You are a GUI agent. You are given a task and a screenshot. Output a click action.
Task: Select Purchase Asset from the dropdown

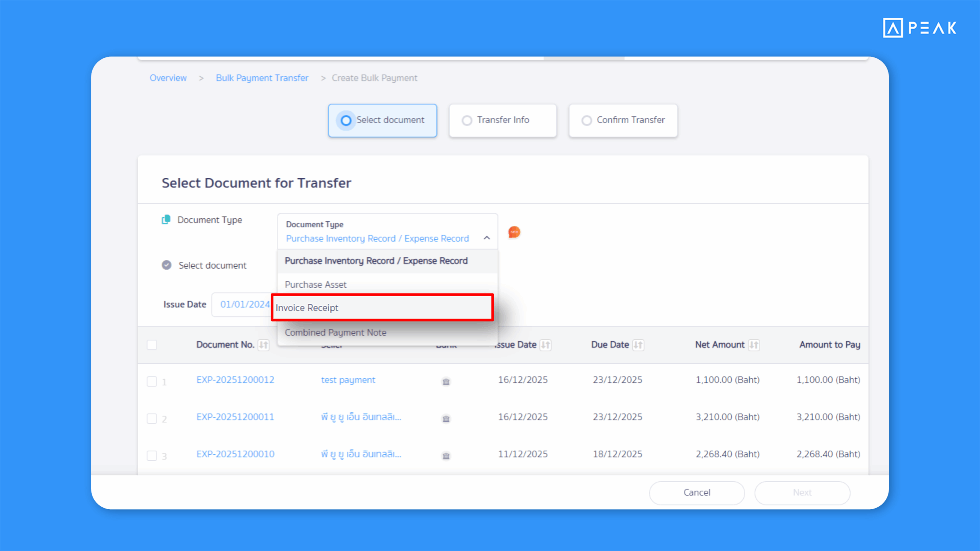(315, 285)
